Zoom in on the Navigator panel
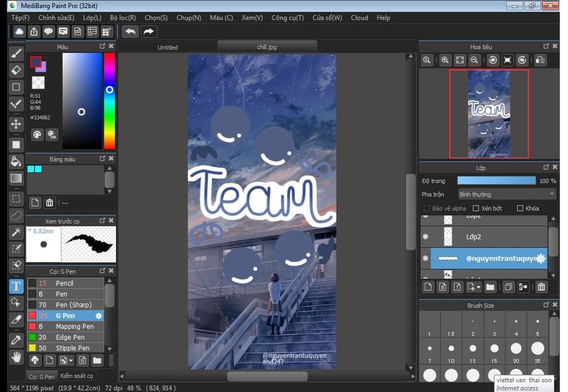Viewport: 568px width, 392px height. [x=445, y=60]
